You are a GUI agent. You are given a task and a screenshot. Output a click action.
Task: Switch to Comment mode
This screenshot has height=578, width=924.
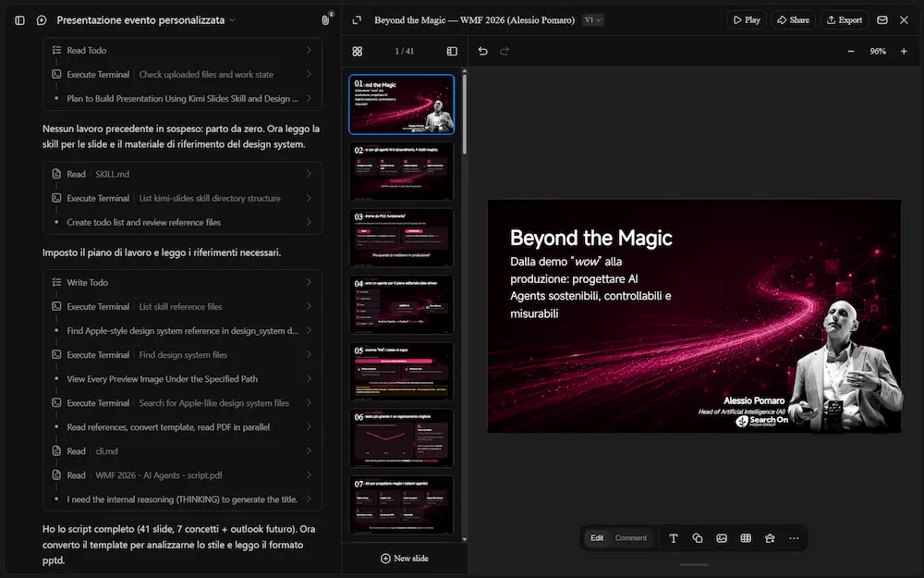[x=630, y=538]
